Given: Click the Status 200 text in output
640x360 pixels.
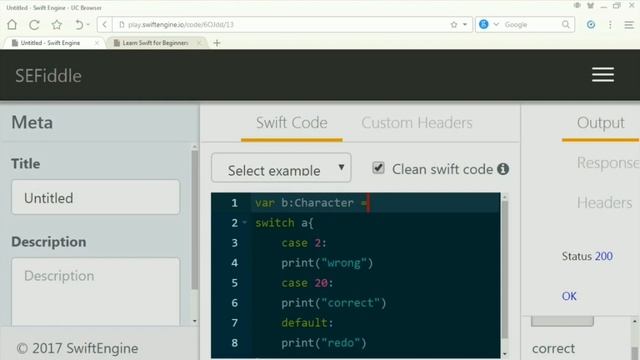Looking at the screenshot, I should pyautogui.click(x=587, y=256).
